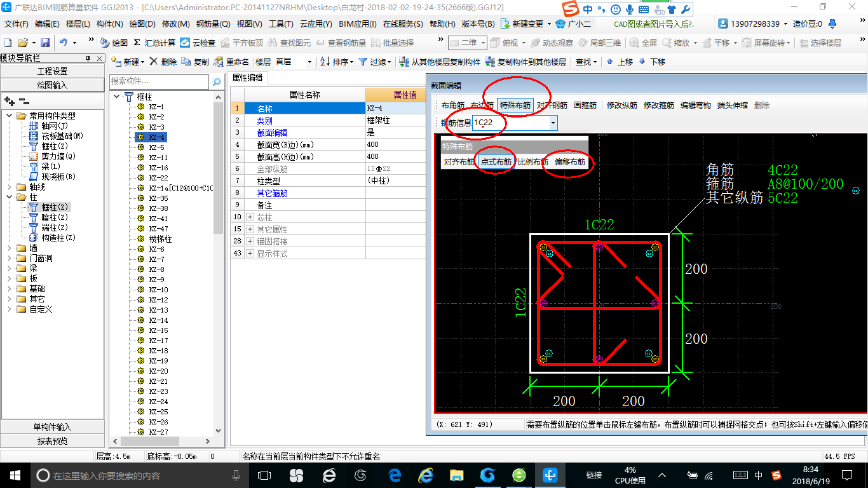This screenshot has width=868, height=488.
Task: Undo last action with blue arrow
Action: tap(64, 43)
